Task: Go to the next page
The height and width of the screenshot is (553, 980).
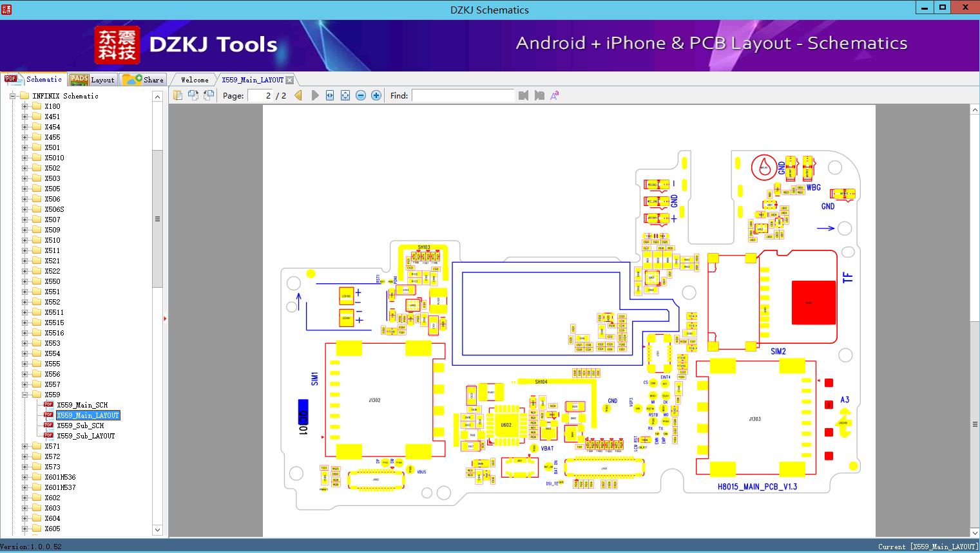Action: 315,95
